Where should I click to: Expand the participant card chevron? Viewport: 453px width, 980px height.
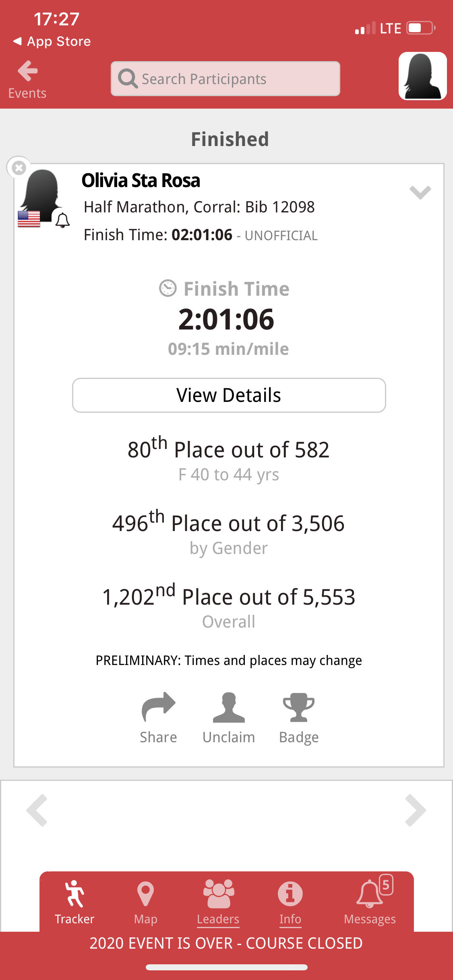click(420, 192)
